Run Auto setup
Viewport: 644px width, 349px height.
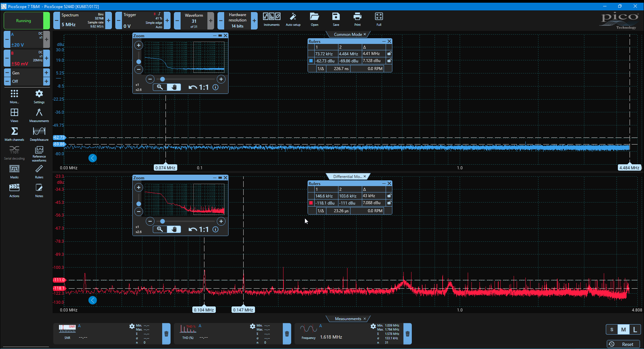tap(293, 20)
